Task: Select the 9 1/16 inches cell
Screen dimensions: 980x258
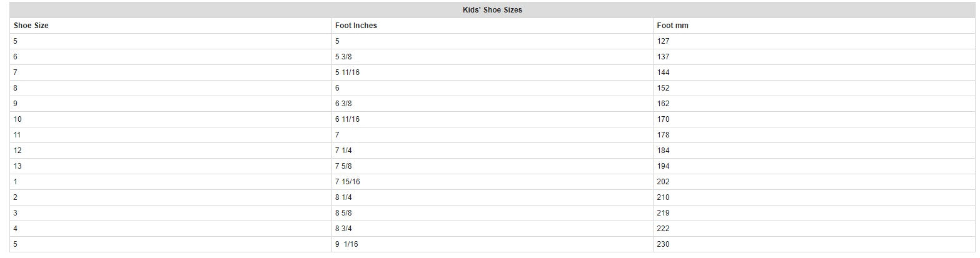Action: click(x=346, y=244)
